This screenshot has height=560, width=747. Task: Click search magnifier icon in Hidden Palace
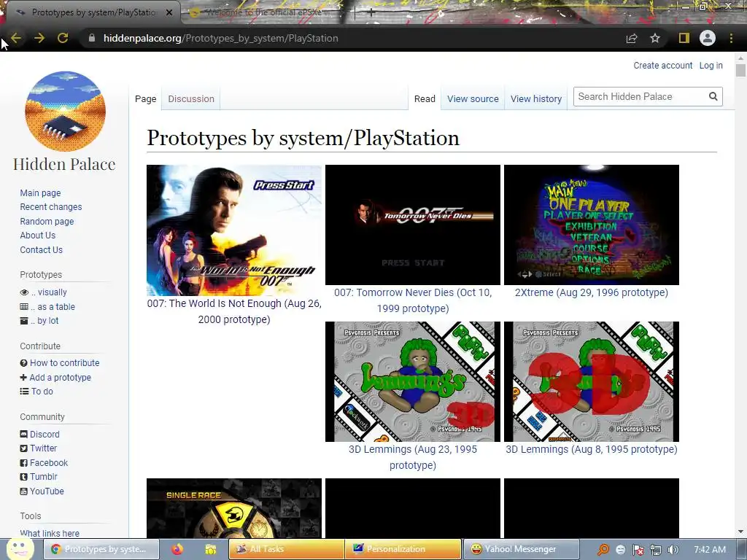pos(713,97)
